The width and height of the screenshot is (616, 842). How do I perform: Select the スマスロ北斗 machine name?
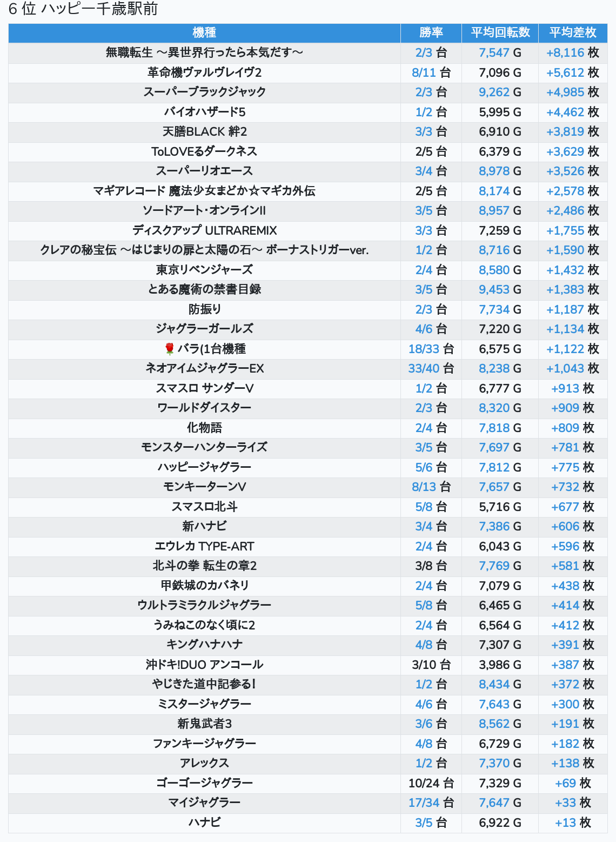(x=204, y=507)
